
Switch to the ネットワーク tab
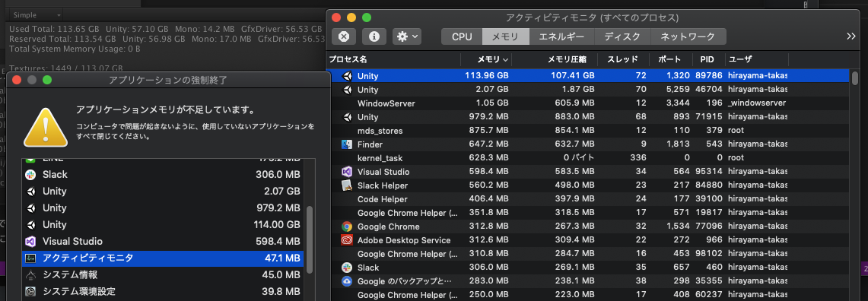click(x=688, y=36)
